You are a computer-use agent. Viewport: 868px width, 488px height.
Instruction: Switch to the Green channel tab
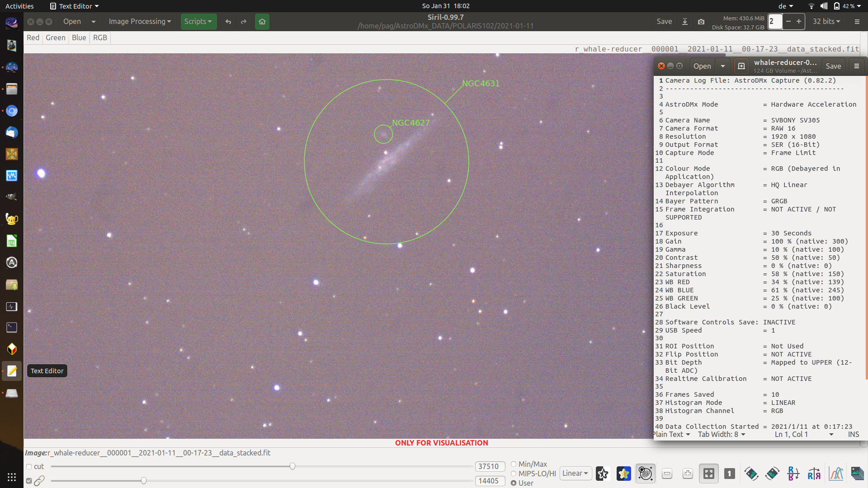click(56, 38)
